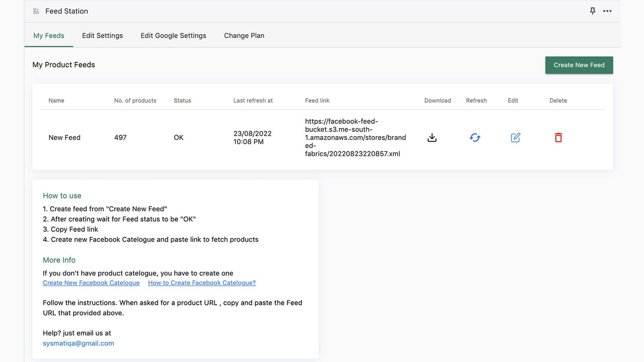Click the pin icon in header

(593, 11)
